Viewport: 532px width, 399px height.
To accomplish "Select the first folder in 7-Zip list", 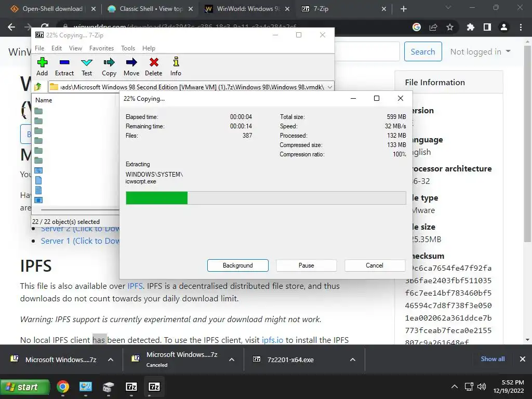I will 38,111.
